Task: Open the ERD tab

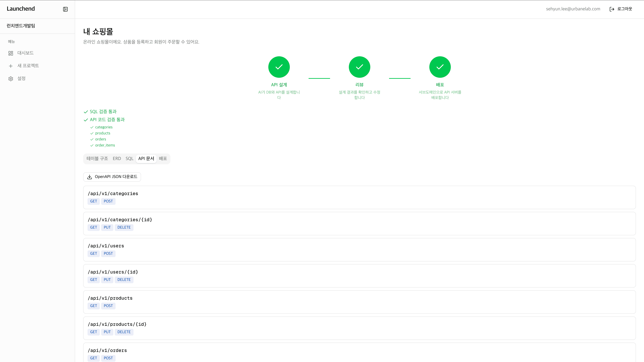Action: pos(117,159)
